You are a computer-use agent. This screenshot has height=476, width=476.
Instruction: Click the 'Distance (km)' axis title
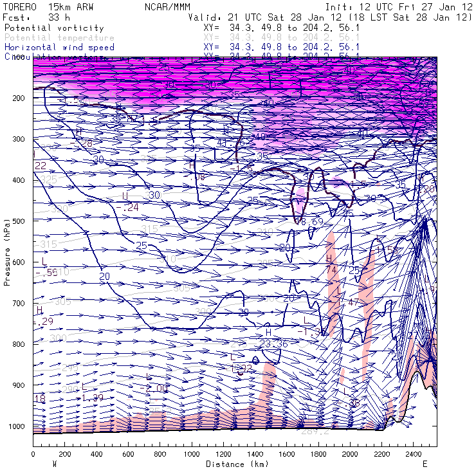coord(237,464)
